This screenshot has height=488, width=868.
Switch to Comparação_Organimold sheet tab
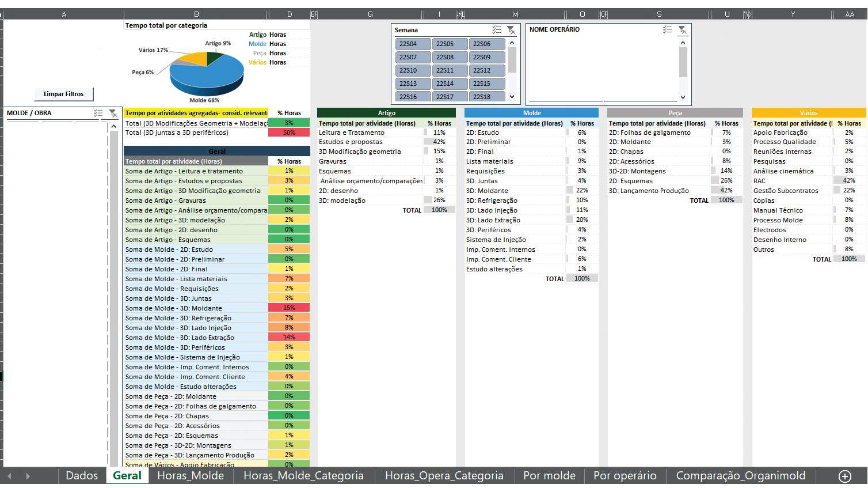point(741,475)
